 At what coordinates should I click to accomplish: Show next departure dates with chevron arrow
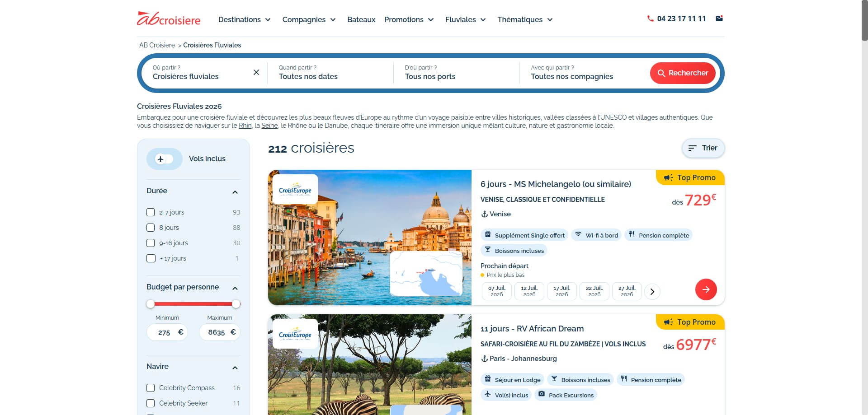(652, 292)
